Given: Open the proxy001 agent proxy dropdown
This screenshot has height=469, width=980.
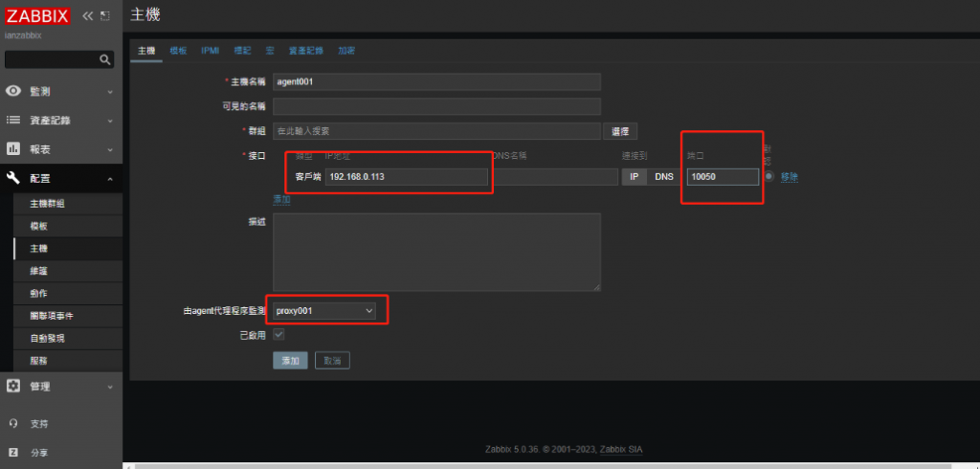Looking at the screenshot, I should pos(324,311).
